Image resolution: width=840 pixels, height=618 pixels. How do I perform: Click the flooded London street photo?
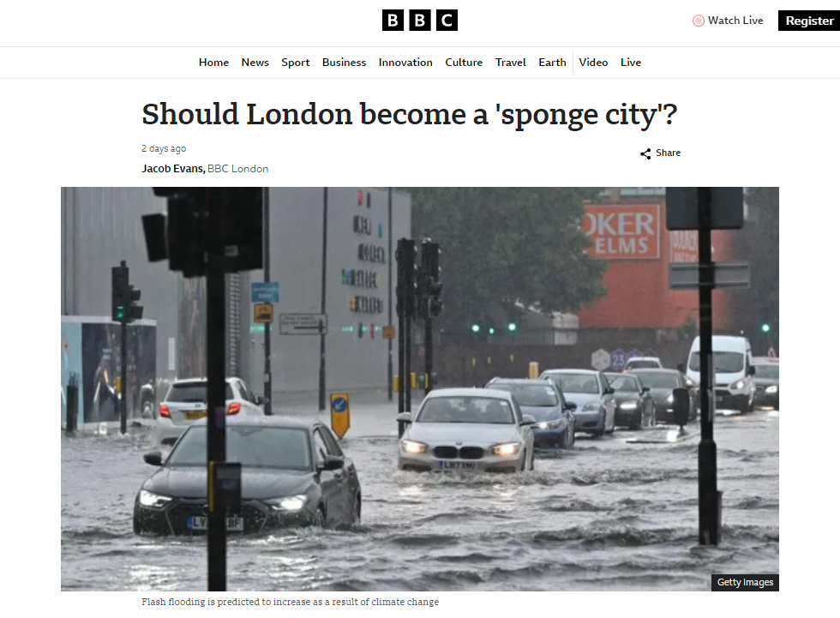coord(419,389)
